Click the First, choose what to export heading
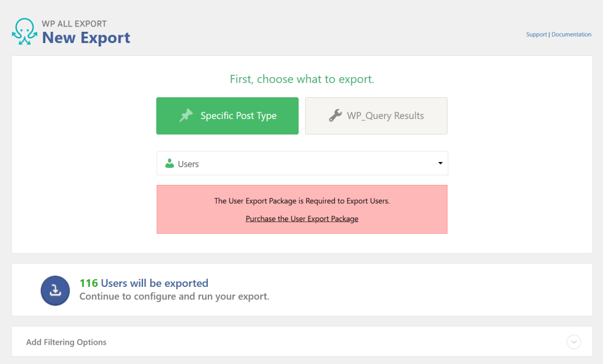 click(x=301, y=79)
